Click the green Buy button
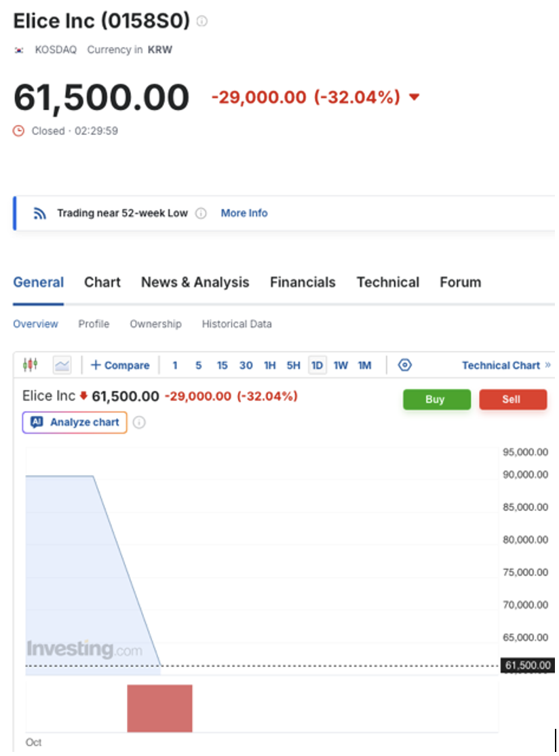This screenshot has height=756, width=559. coord(437,399)
